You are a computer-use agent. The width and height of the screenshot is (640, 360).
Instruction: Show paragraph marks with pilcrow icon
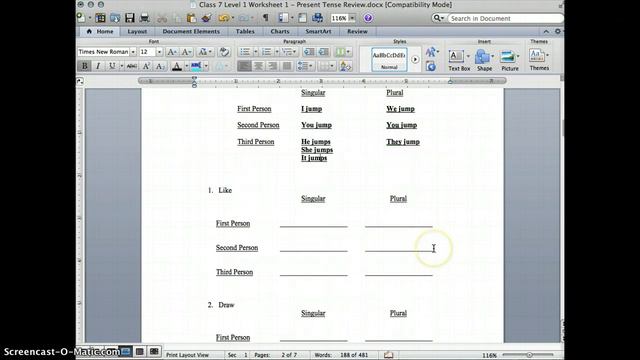click(x=266, y=18)
